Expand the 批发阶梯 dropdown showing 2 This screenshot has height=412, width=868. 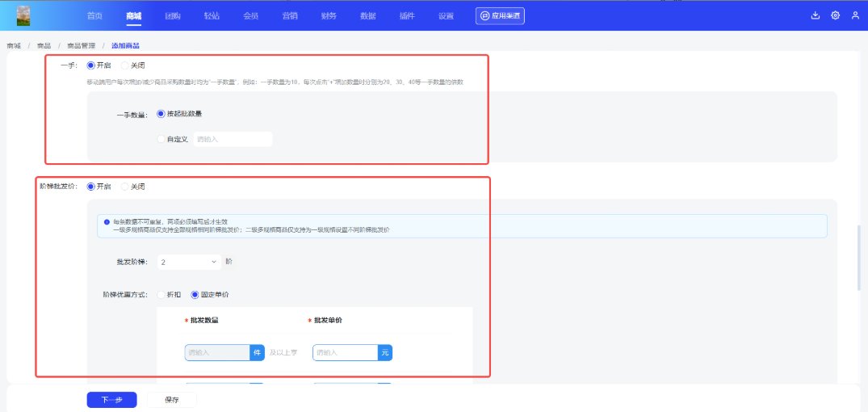(189, 262)
